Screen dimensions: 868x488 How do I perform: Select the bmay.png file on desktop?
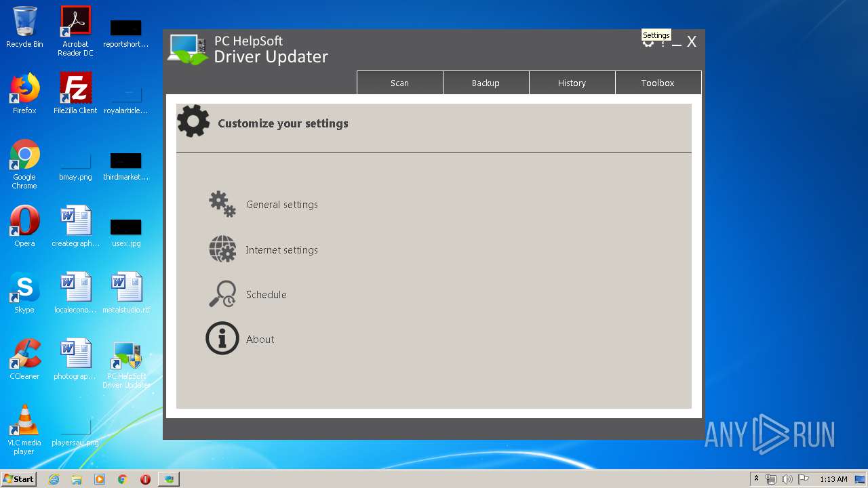(x=75, y=167)
